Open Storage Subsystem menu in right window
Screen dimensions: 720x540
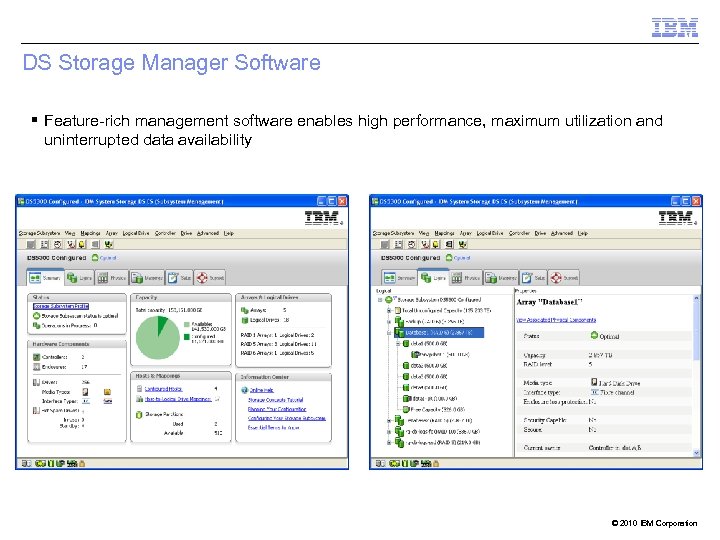coord(393,233)
